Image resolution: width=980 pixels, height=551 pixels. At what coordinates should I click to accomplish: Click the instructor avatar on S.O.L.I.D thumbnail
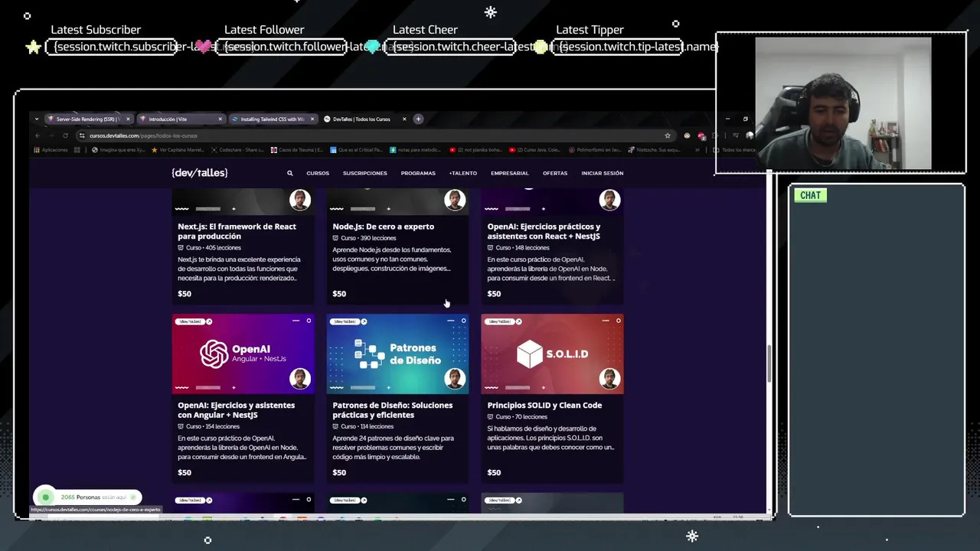pos(609,378)
